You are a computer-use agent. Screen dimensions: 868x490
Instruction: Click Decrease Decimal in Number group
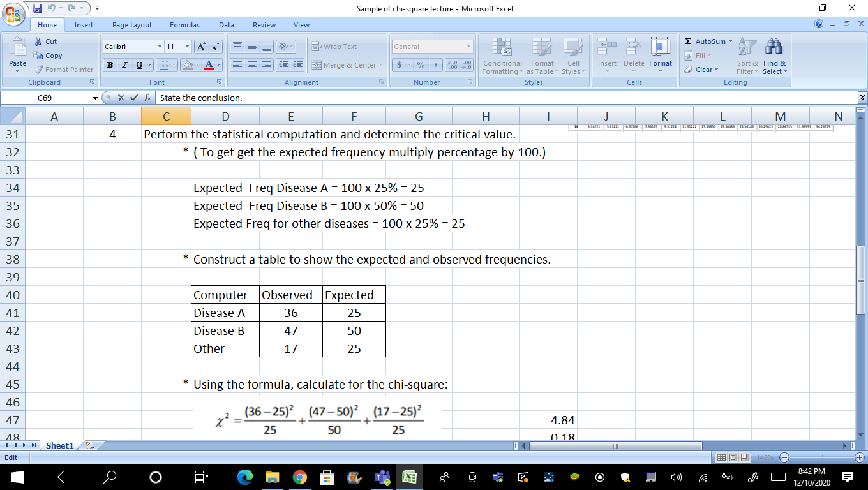(467, 65)
